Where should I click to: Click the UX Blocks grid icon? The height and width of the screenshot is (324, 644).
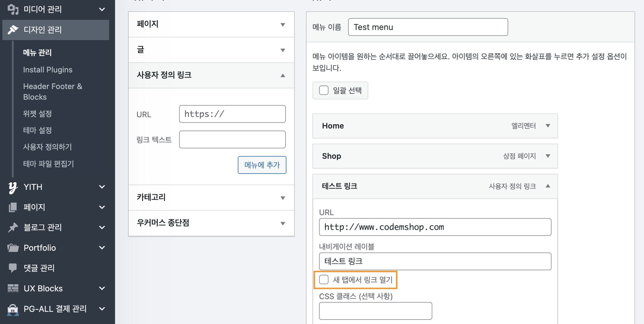(13, 288)
